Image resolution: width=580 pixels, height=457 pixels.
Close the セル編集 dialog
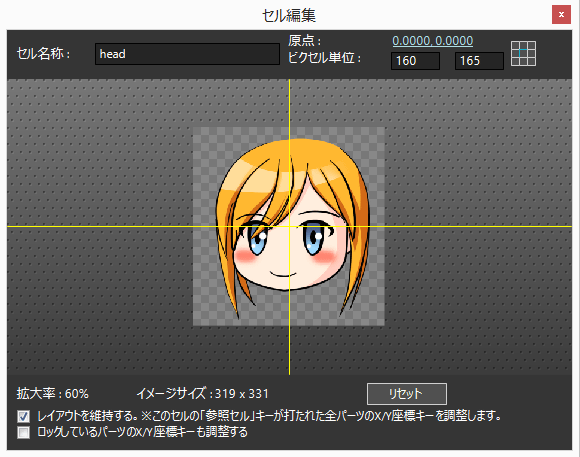561,14
